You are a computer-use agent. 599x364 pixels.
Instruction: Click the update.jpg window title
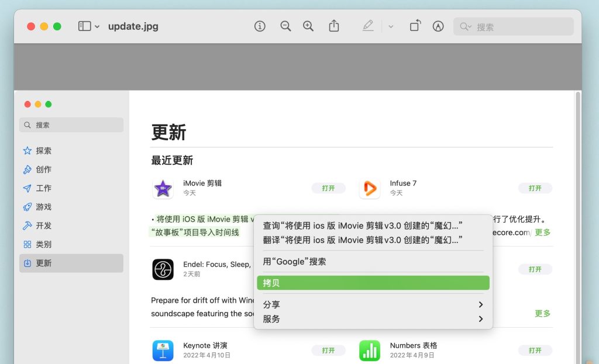pos(133,26)
